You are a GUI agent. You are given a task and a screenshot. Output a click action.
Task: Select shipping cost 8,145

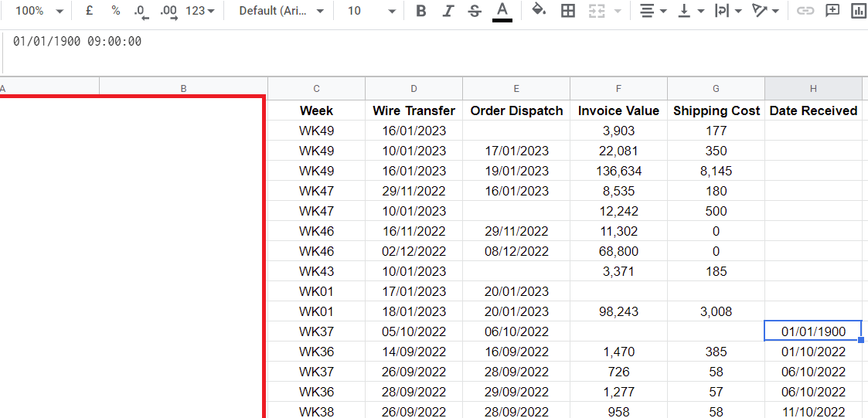(x=717, y=171)
